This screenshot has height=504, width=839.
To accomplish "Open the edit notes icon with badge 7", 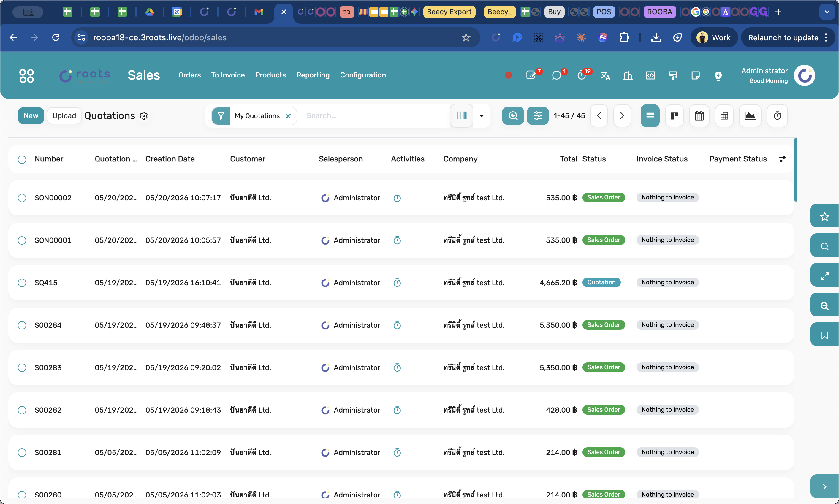I will pyautogui.click(x=531, y=75).
